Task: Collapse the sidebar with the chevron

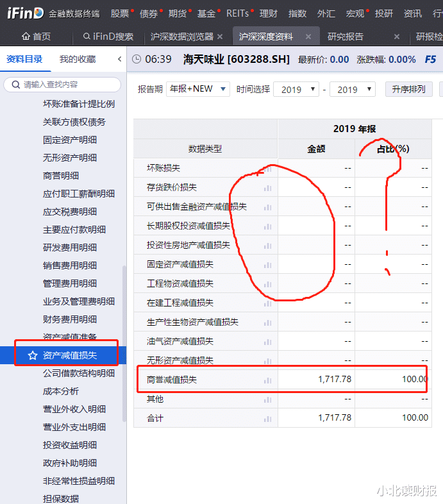Action: pos(120,59)
